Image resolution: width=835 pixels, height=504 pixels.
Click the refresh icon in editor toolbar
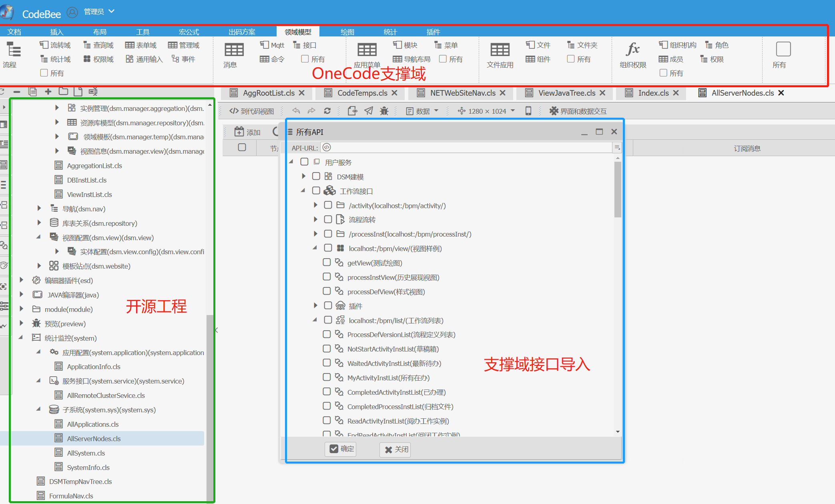click(327, 111)
